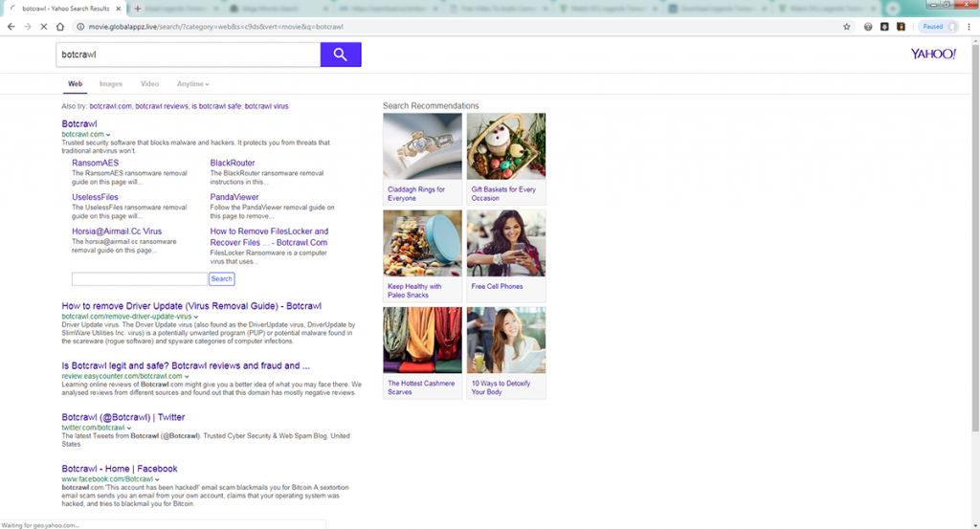Open Botcrawl - Home Facebook result
Screen dimensions: 980x529
[x=120, y=469]
